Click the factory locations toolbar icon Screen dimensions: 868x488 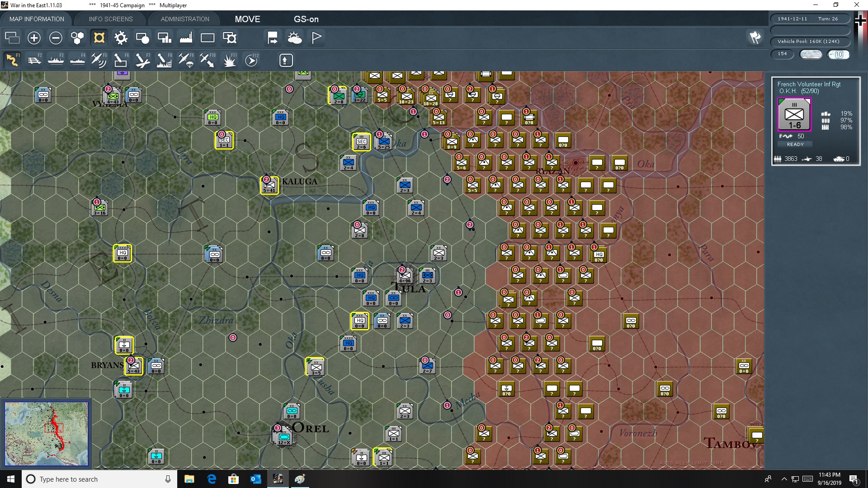[x=186, y=38]
